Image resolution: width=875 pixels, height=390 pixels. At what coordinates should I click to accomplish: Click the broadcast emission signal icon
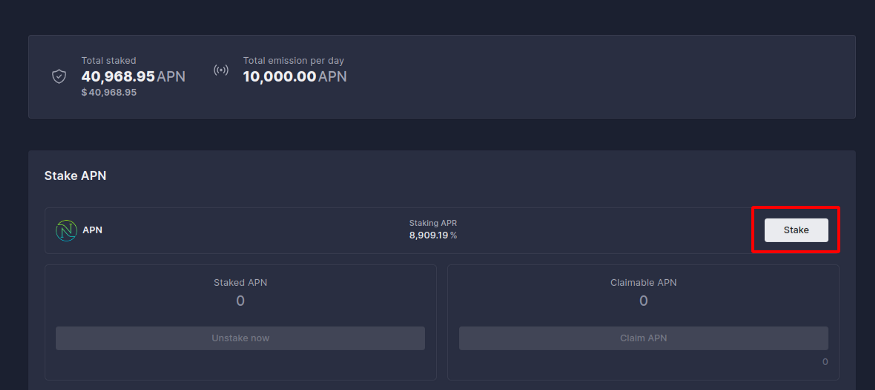tap(221, 70)
